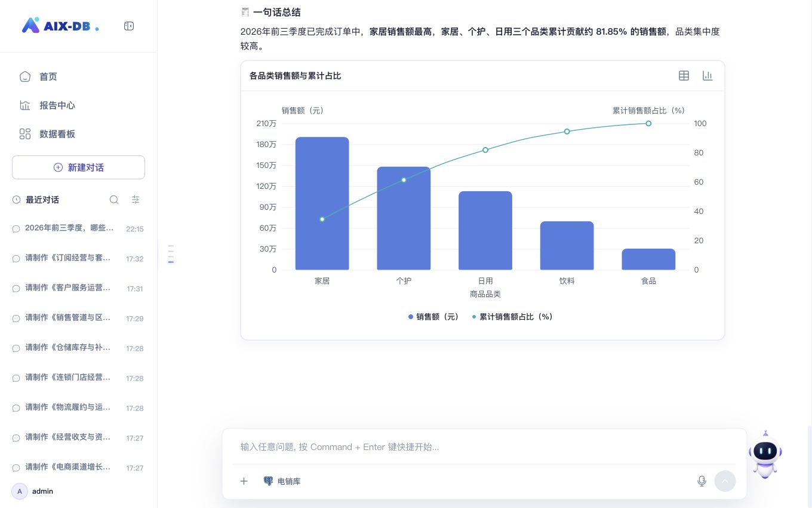Open conversation 请制作《电商渠道增长…
Image resolution: width=812 pixels, height=508 pixels.
[78, 467]
